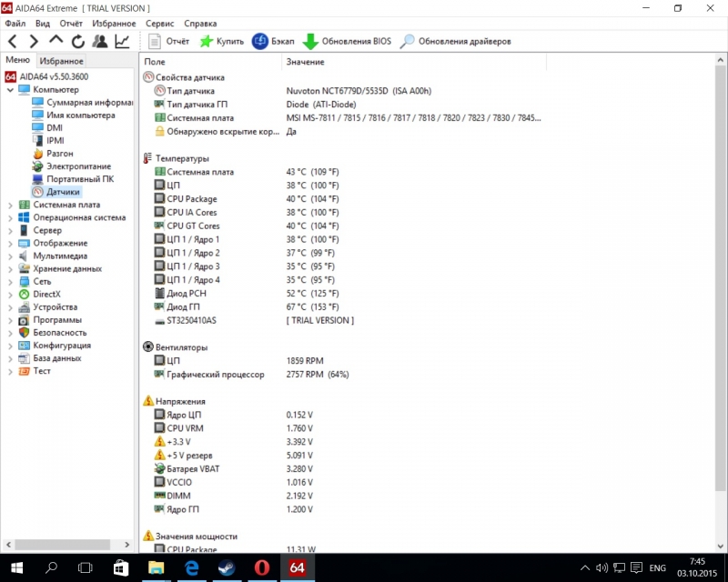Switch to the Избранное tab in the sidebar
Viewport: 728px width, 582px height.
tap(61, 61)
